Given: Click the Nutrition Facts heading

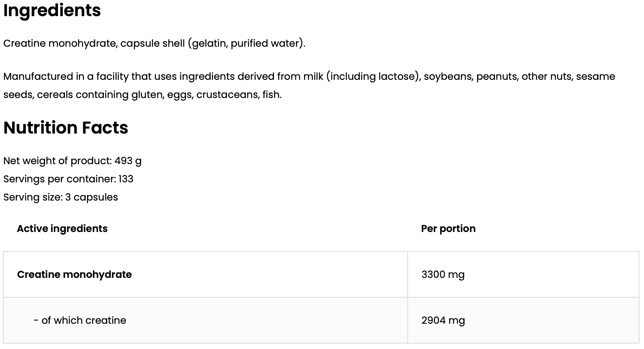Looking at the screenshot, I should click(66, 128).
